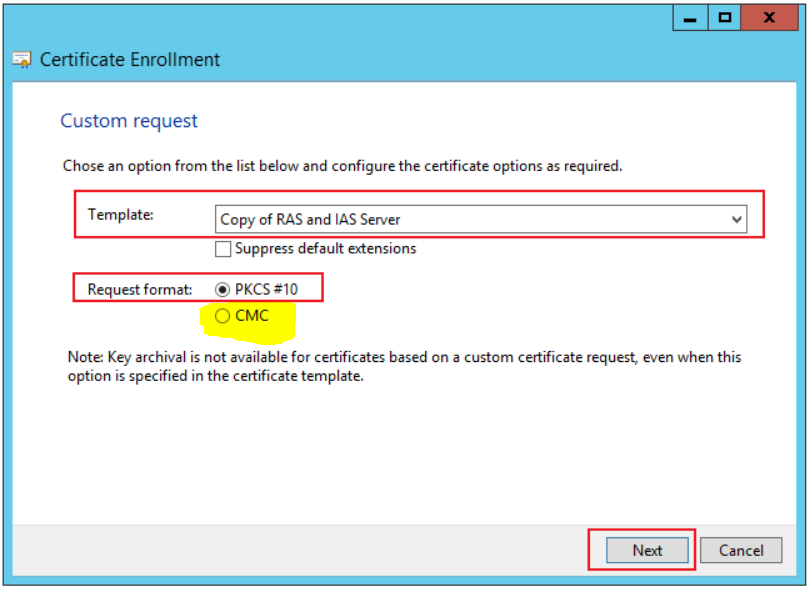Click the Template: label
This screenshot has height=591, width=811.
(x=121, y=215)
